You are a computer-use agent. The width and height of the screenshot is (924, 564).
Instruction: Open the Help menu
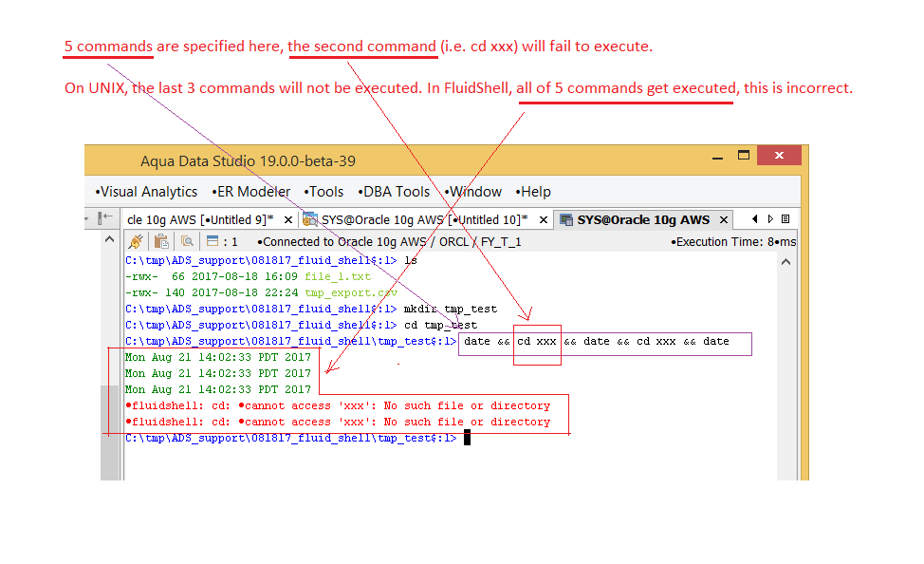tap(533, 192)
